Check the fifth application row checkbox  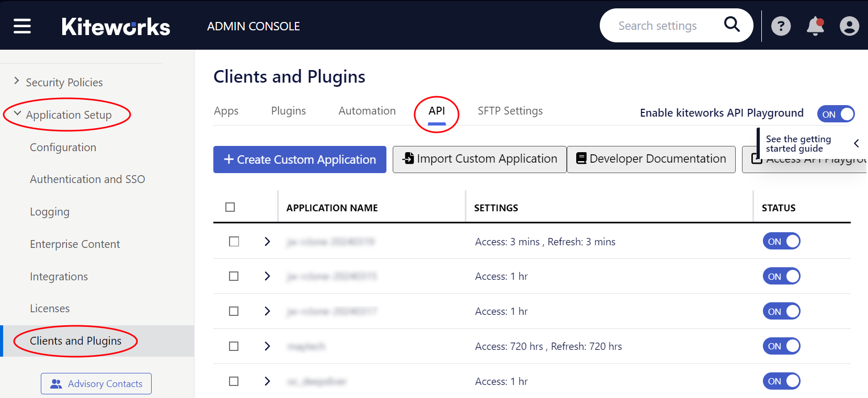(x=234, y=381)
